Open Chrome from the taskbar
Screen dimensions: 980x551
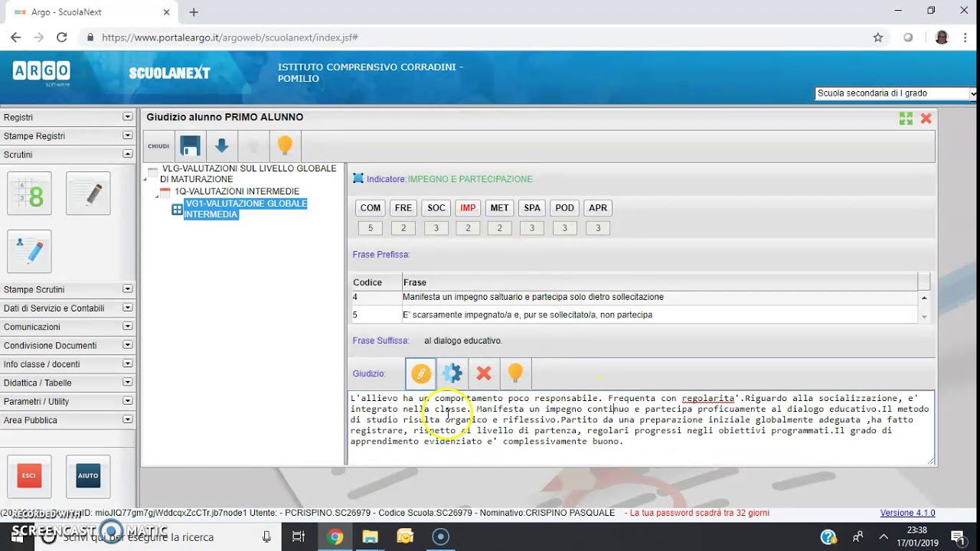tap(335, 536)
